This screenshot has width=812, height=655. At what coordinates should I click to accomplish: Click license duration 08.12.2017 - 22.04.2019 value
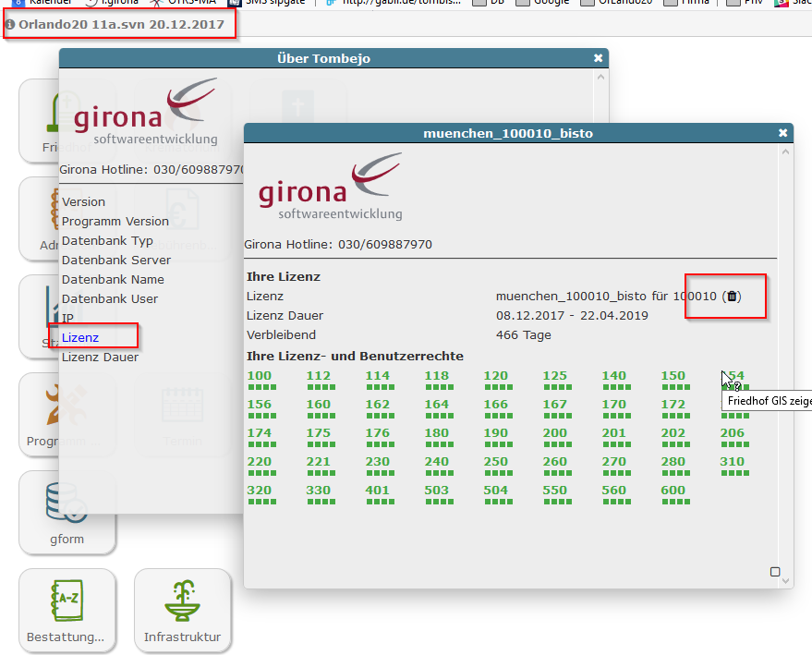[572, 315]
